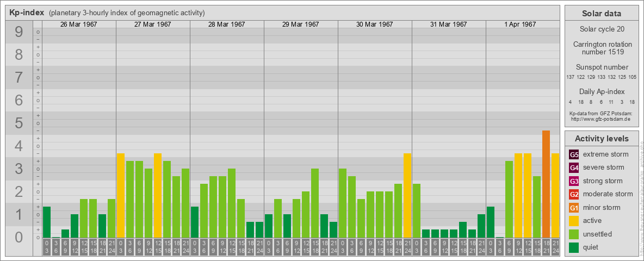
Task: Click the 9-12 hour label under 30 Mar
Action: 370,247
